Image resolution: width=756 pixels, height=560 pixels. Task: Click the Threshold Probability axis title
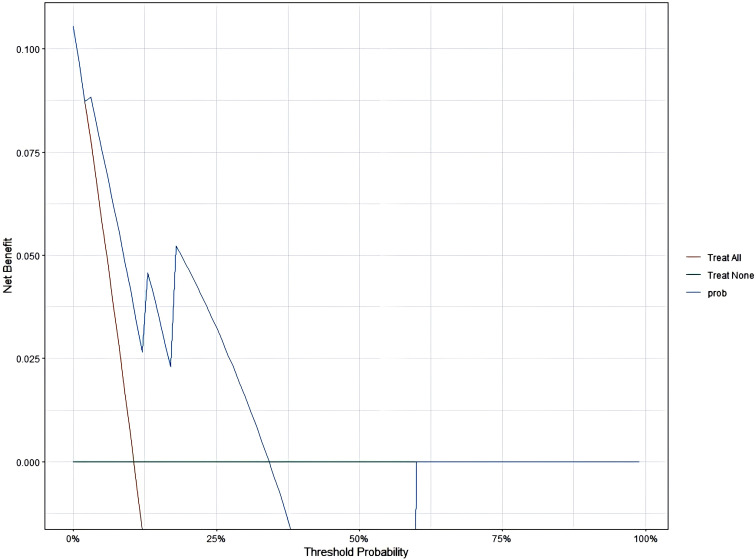pos(356,552)
